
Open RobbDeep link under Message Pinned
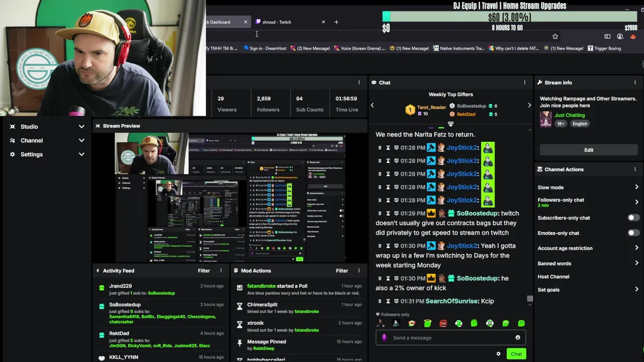point(264,348)
